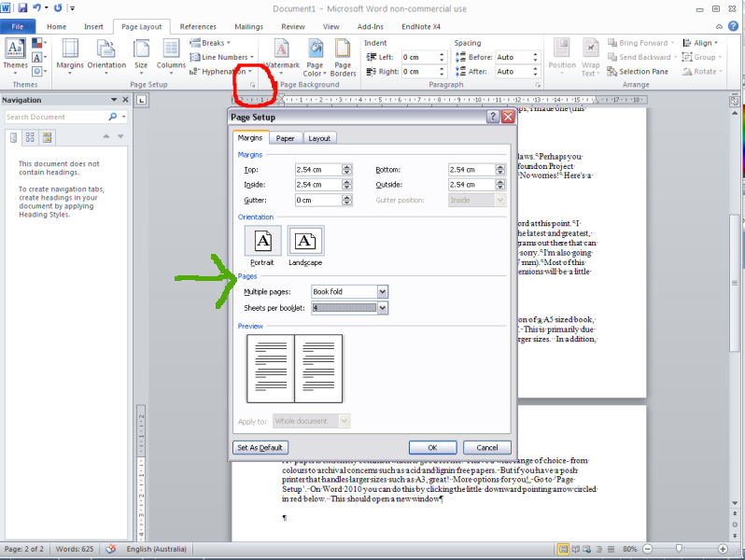This screenshot has width=745, height=560.
Task: Browse headings view in Navigation pane
Action: [14, 137]
